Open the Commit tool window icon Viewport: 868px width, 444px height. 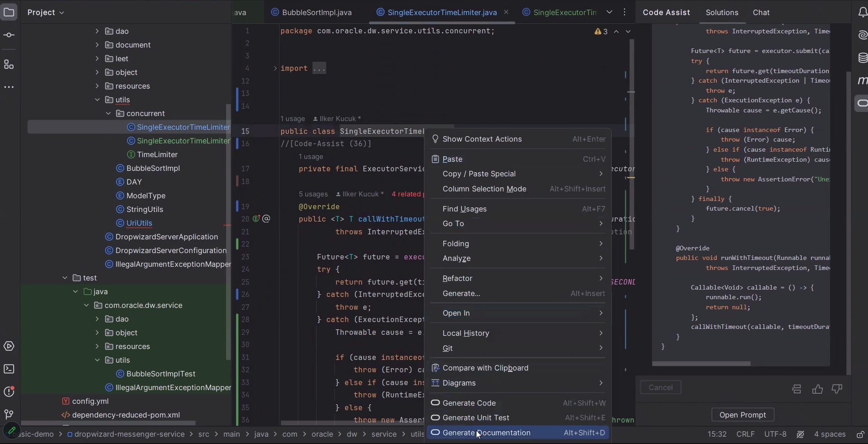9,35
